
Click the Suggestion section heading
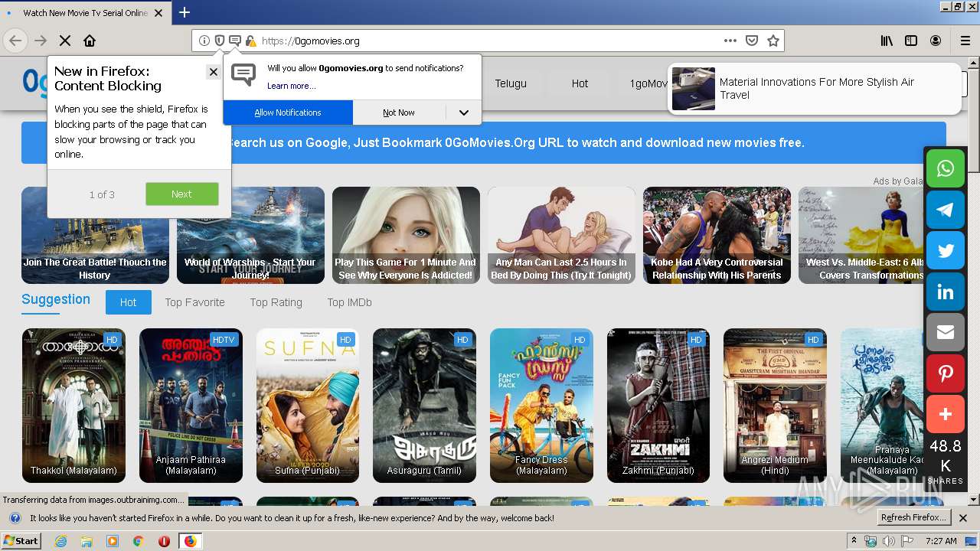click(x=56, y=299)
